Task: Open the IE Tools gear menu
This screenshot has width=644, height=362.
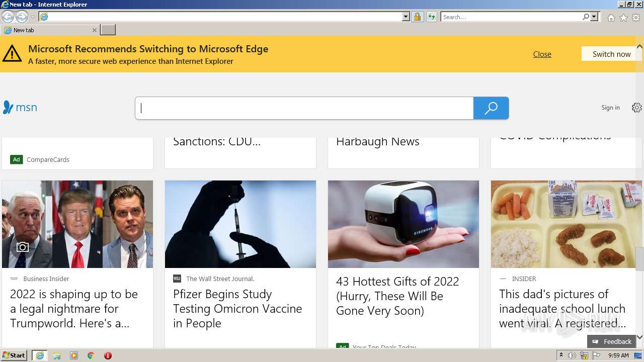Action: coord(636,18)
